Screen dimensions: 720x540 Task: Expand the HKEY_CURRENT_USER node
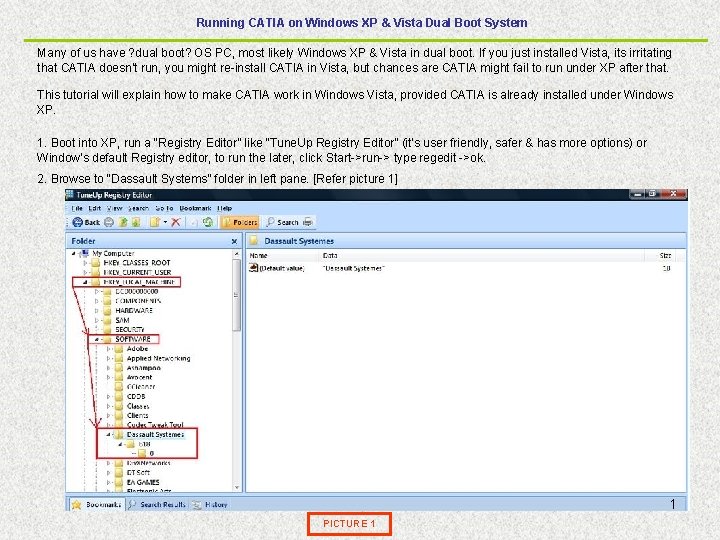click(85, 272)
